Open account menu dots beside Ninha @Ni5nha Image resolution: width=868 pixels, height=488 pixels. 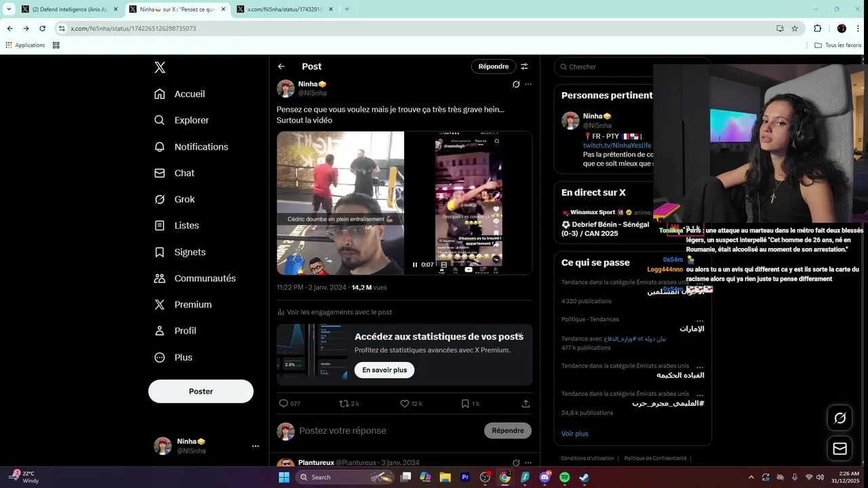click(256, 446)
